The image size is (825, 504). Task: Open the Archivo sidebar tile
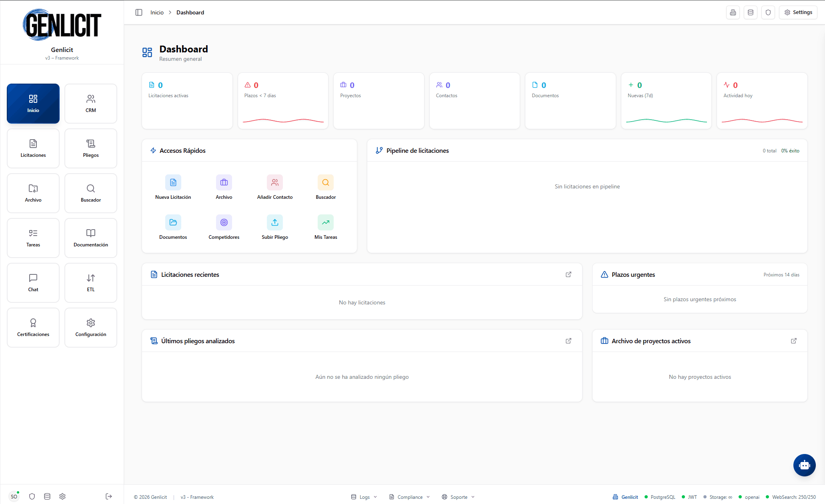tap(33, 193)
